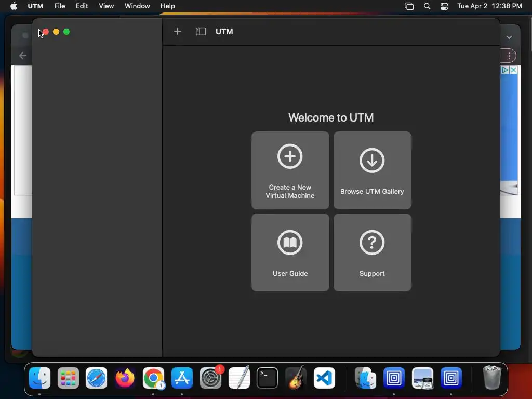Screen dimensions: 532x399
Task: Toggle the sidebar with the toolbar icon
Action: [201, 32]
